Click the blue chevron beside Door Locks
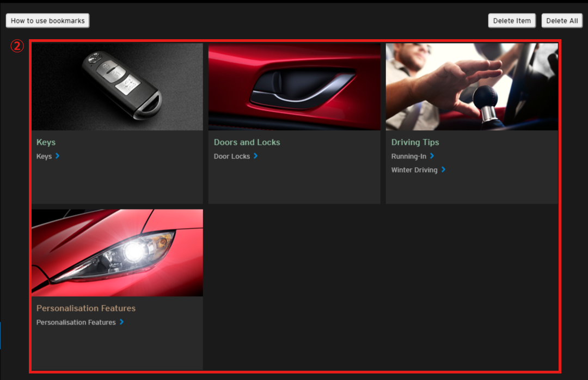The image size is (588, 380). pos(255,156)
